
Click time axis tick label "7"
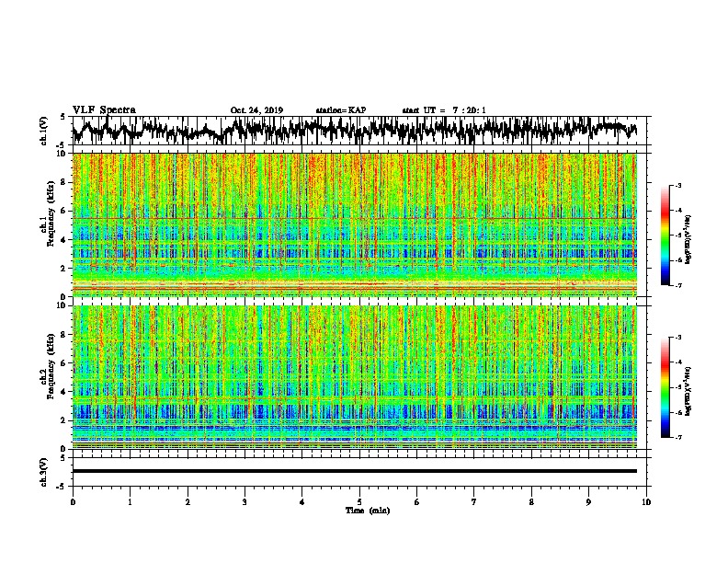pos(474,502)
